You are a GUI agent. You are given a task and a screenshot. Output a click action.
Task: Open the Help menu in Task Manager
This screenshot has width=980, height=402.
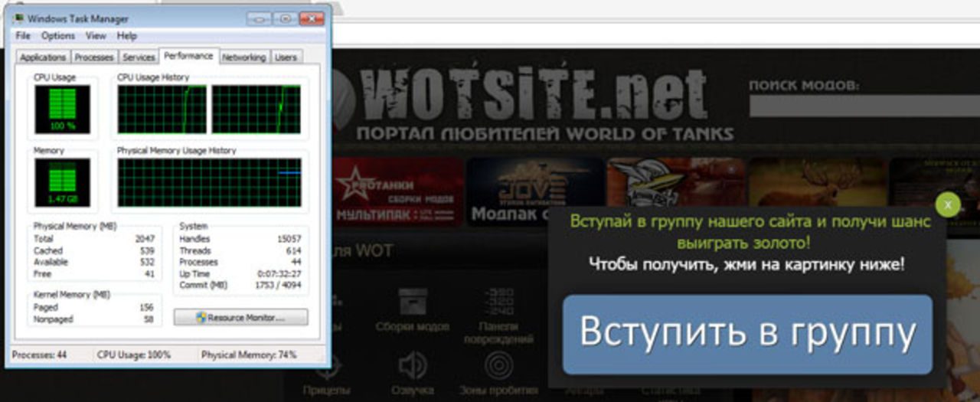click(x=126, y=36)
